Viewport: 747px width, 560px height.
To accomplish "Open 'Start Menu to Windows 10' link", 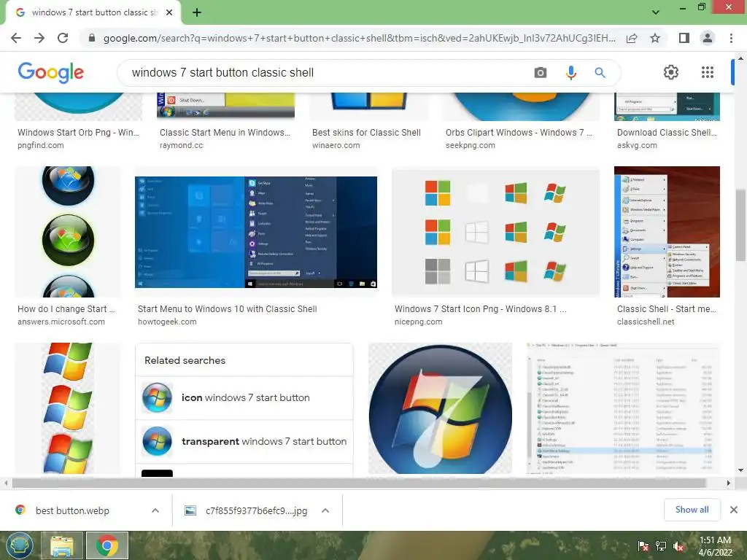I will pyautogui.click(x=228, y=308).
